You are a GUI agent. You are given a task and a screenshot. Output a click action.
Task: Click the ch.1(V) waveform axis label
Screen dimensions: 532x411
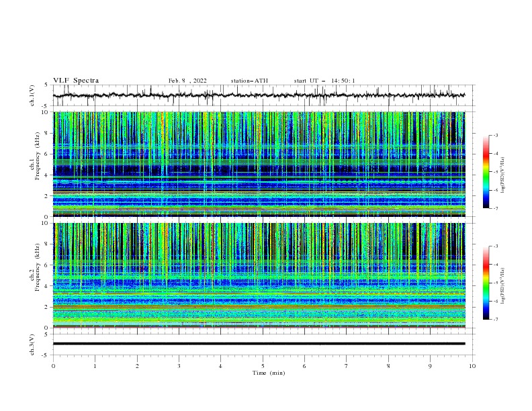pos(32,95)
